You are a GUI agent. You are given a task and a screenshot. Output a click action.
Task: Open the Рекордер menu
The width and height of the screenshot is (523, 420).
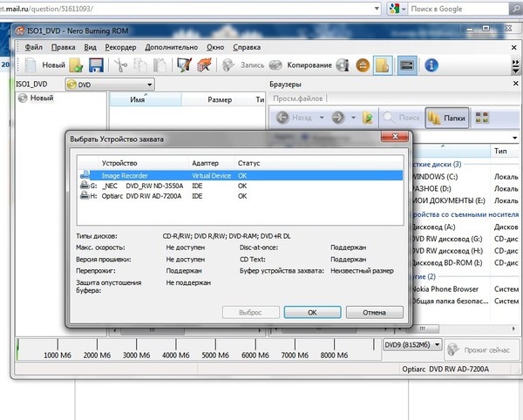(120, 47)
